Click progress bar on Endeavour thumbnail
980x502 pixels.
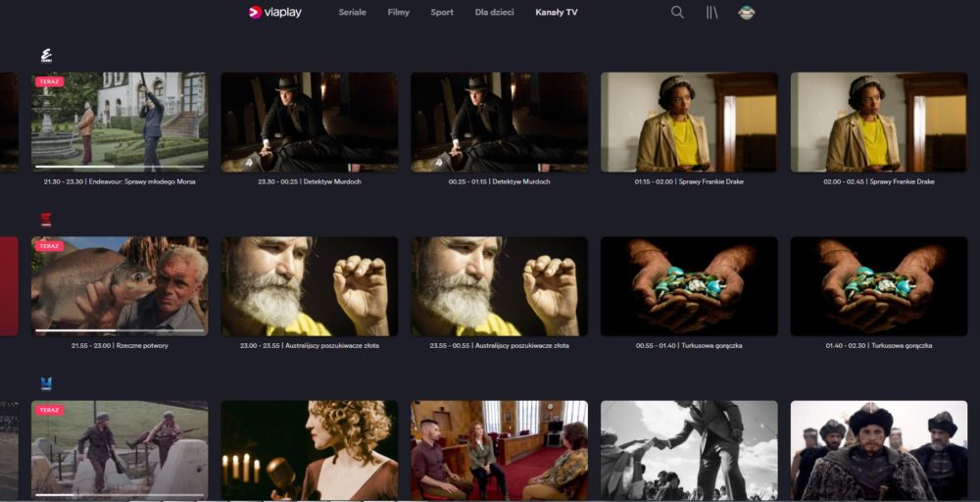tap(120, 167)
